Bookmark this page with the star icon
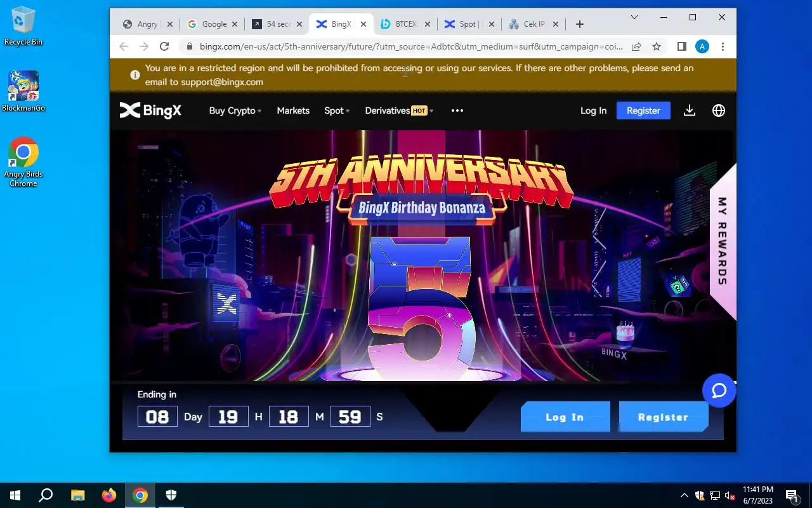 coord(657,46)
